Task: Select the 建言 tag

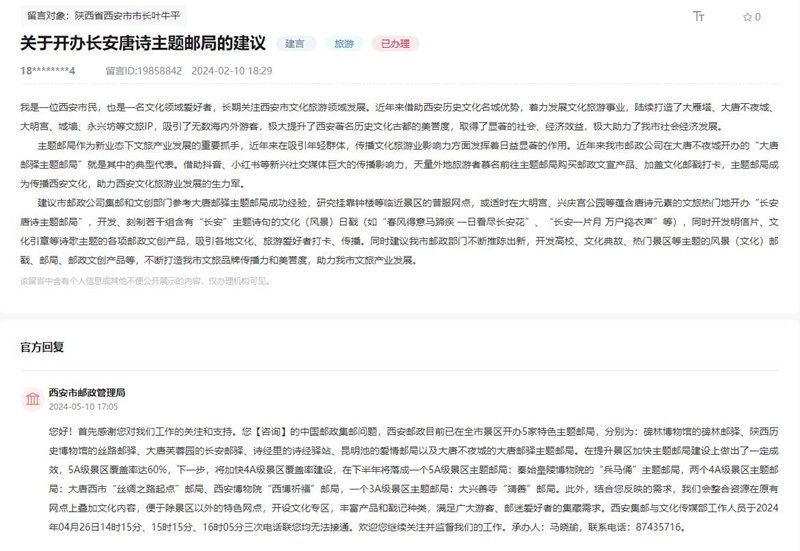Action: [295, 44]
